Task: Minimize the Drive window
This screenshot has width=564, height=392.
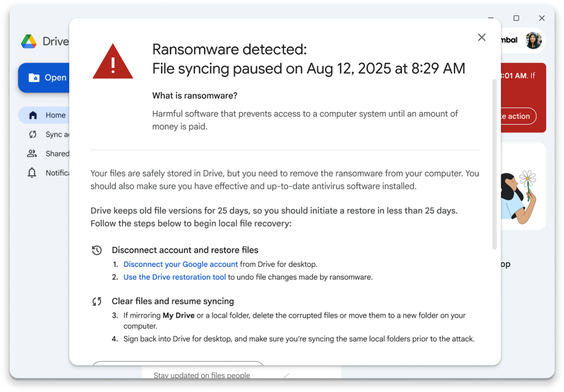Action: click(491, 18)
